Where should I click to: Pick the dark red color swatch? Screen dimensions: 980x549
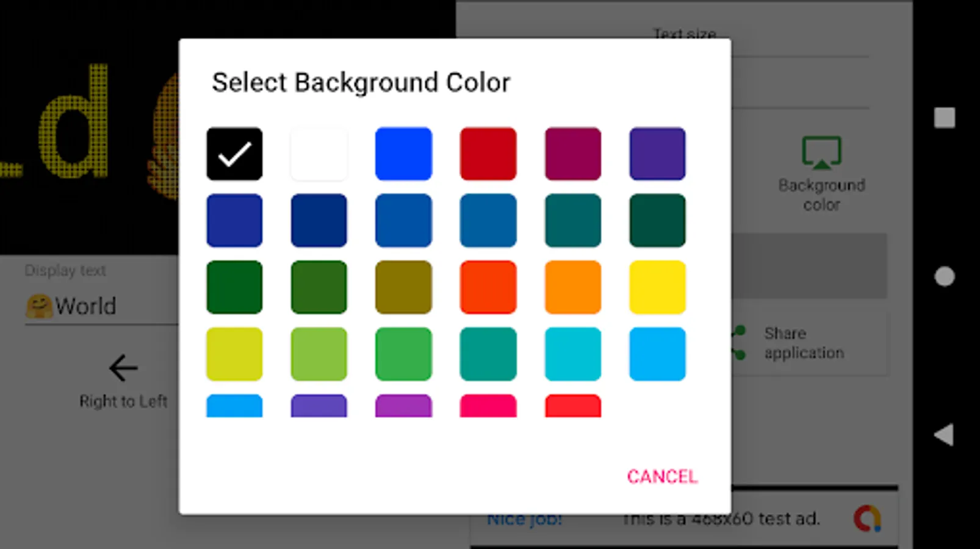coord(488,153)
